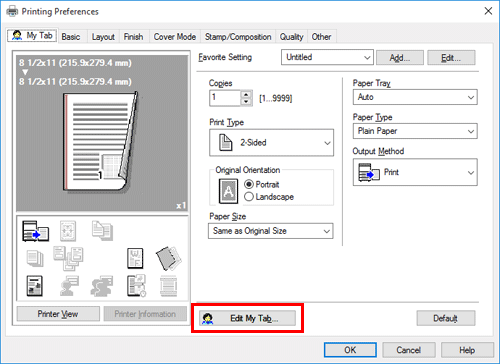Viewport: 500px width, 364px height.
Task: Open the Layout tab
Action: point(103,37)
